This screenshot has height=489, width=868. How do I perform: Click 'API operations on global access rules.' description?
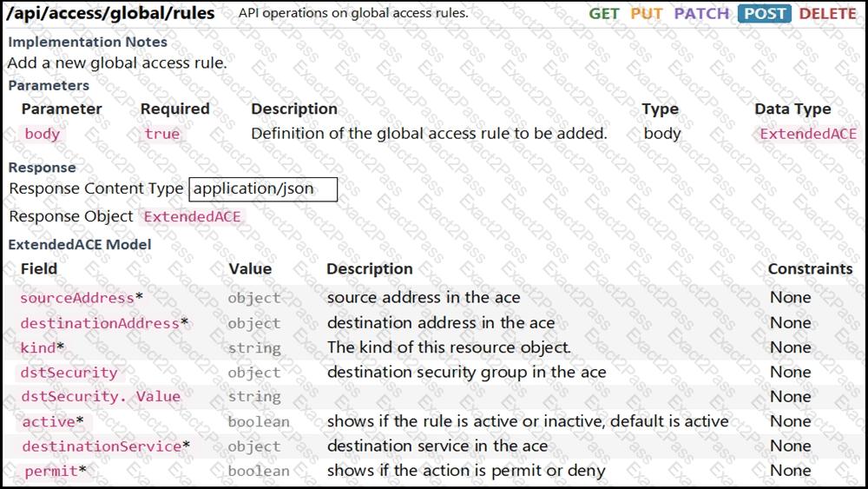[353, 13]
